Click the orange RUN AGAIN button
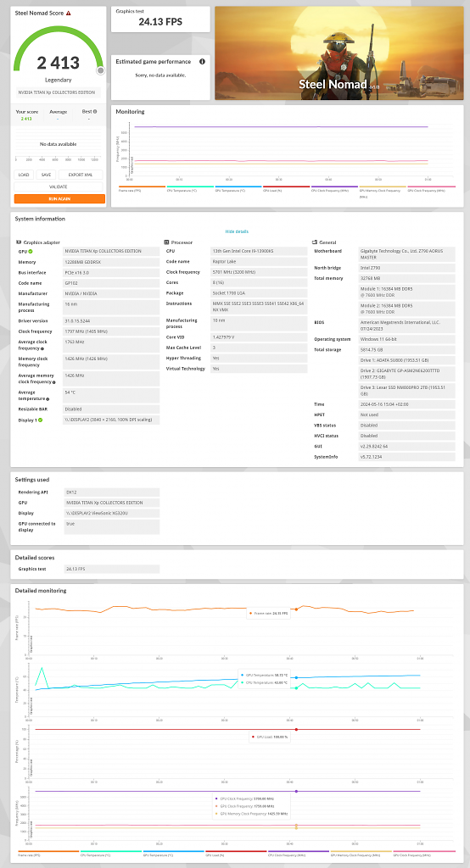The width and height of the screenshot is (470, 868). [59, 198]
